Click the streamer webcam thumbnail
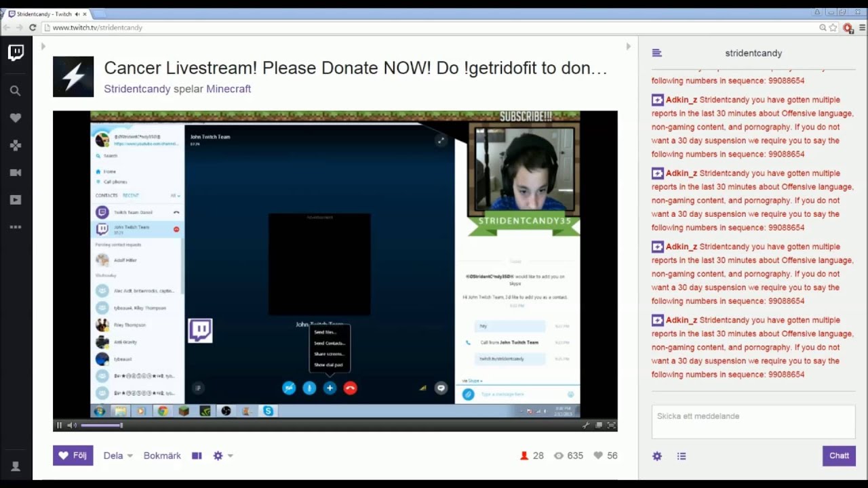Image resolution: width=868 pixels, height=488 pixels. [x=524, y=168]
